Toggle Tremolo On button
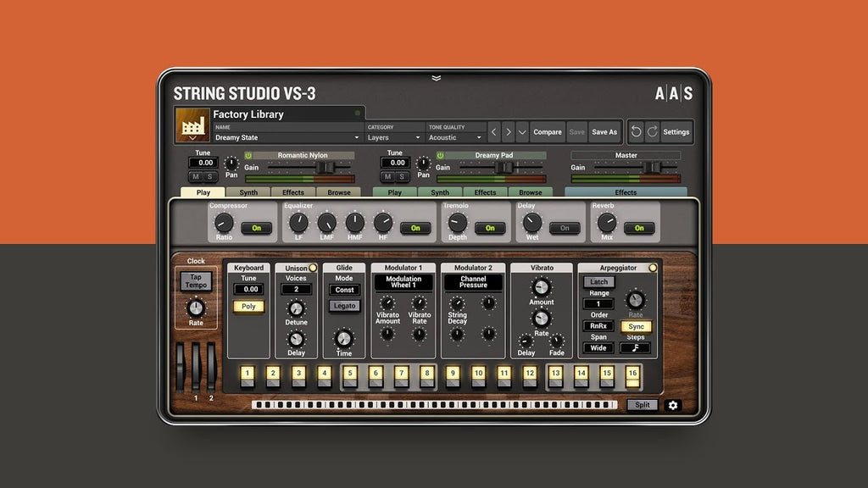This screenshot has height=488, width=868. coord(490,228)
